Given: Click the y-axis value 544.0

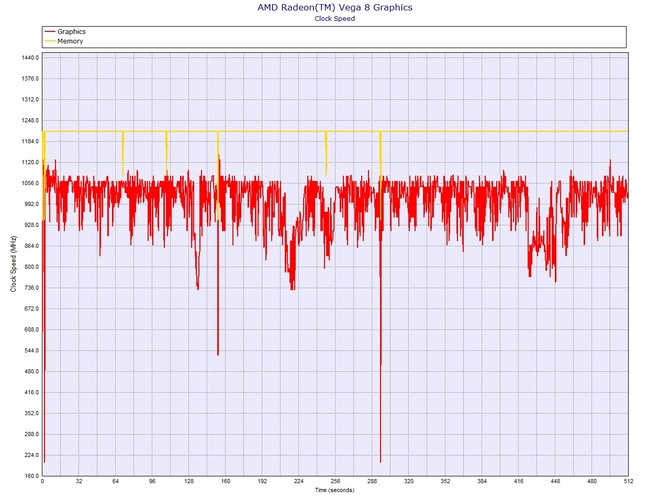Looking at the screenshot, I should pyautogui.click(x=31, y=351).
